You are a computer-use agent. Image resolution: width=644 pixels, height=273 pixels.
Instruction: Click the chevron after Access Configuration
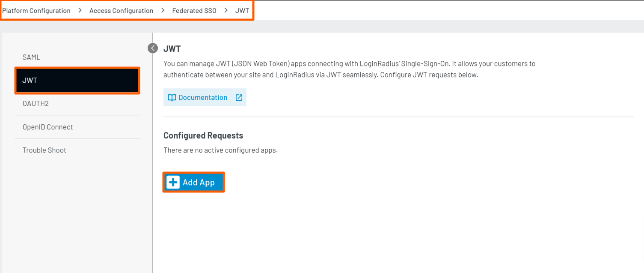tap(163, 10)
